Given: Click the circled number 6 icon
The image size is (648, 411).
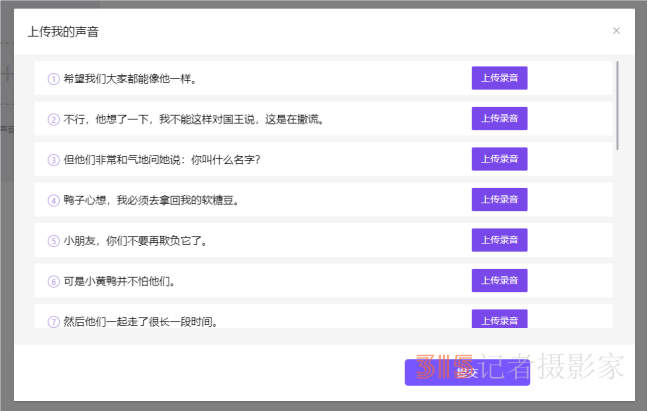Looking at the screenshot, I should coord(54,281).
